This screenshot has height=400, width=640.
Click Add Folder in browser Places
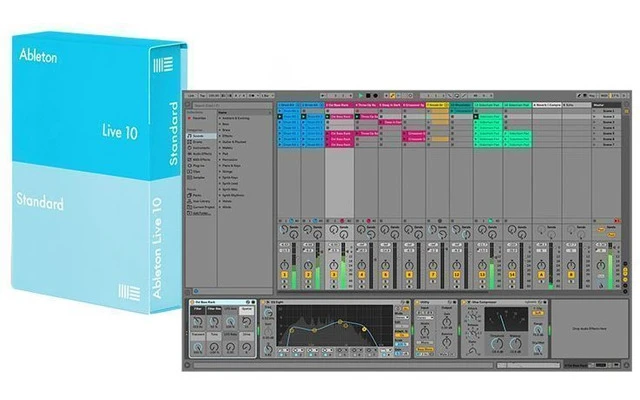point(201,213)
